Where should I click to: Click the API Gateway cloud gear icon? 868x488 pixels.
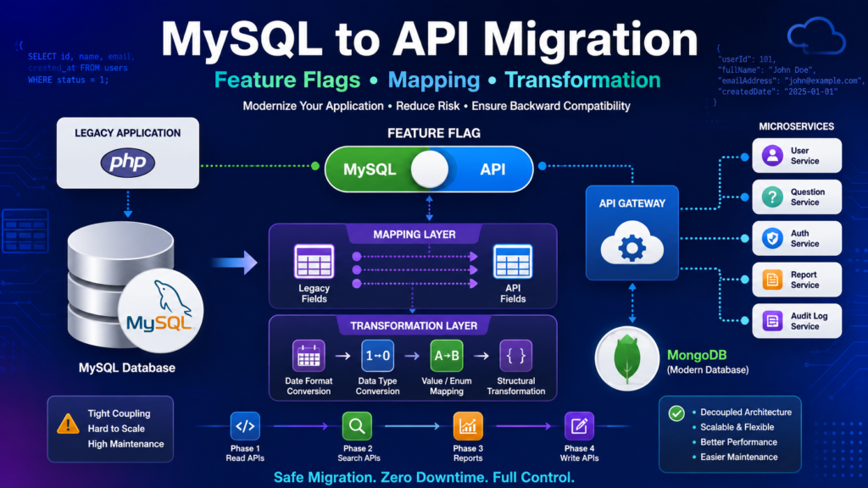[632, 243]
